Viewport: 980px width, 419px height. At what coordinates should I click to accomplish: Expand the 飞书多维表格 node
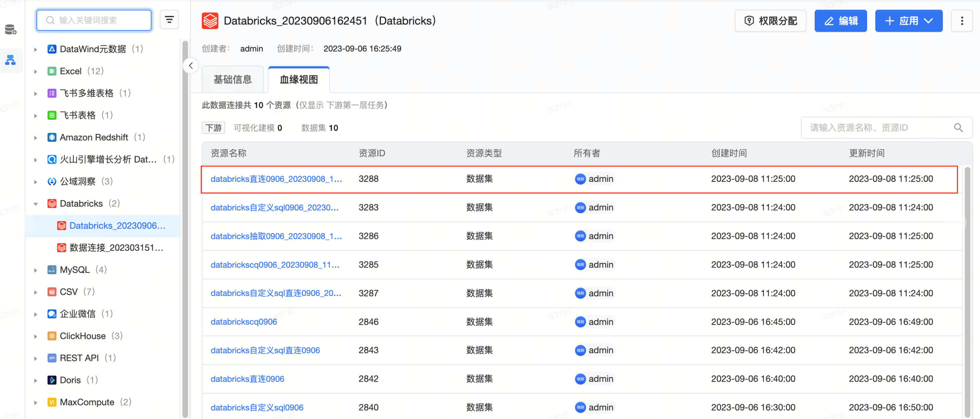coord(35,94)
